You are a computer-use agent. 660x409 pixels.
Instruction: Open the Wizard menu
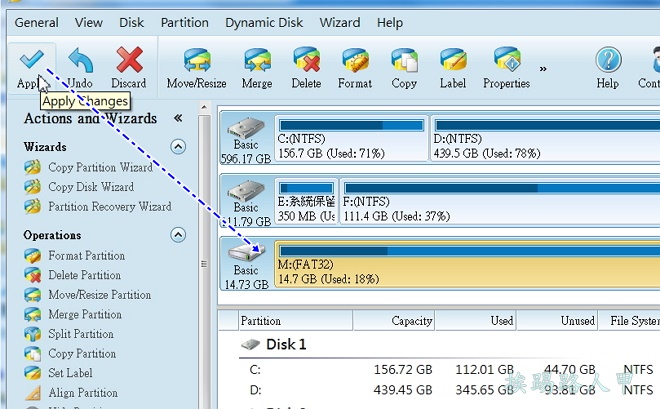tap(340, 22)
